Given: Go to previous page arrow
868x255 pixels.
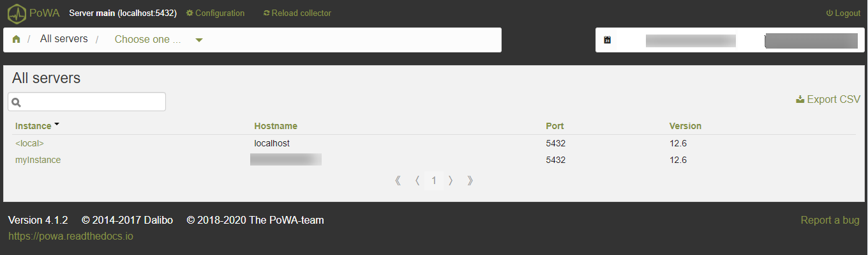Looking at the screenshot, I should [x=417, y=181].
